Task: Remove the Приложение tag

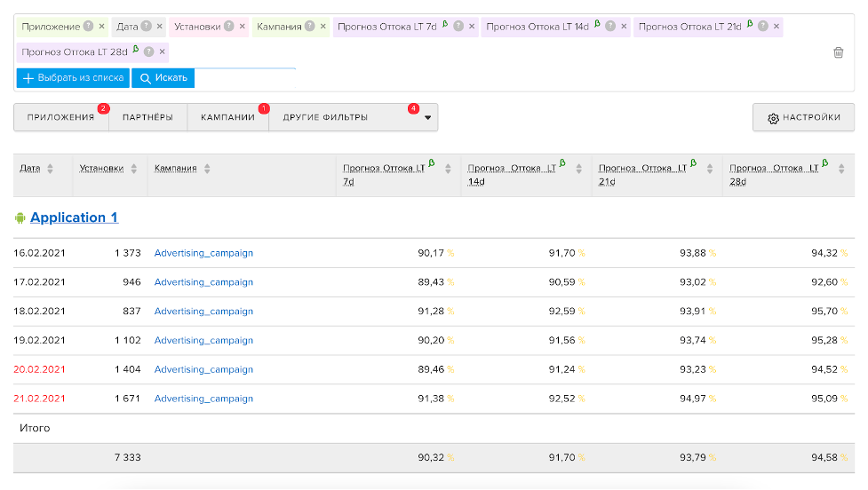Action: 102,26
